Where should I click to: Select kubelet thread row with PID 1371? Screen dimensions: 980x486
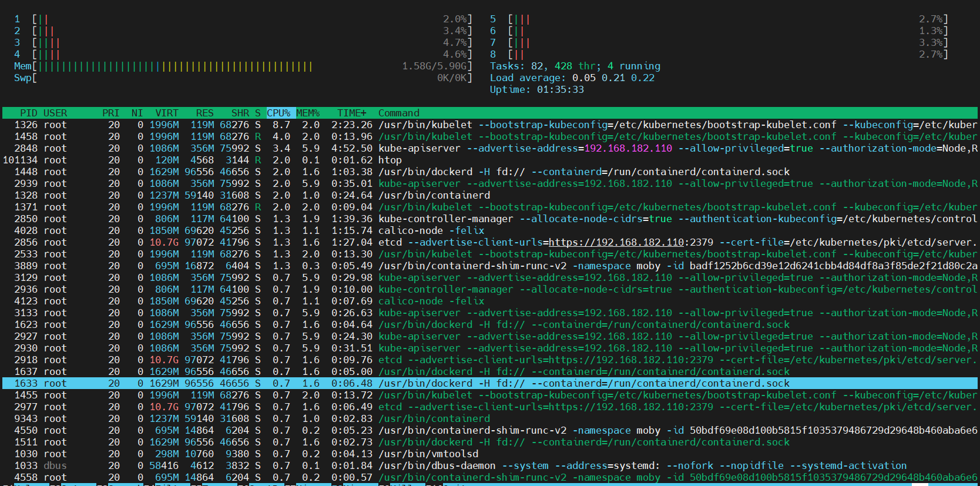click(490, 207)
